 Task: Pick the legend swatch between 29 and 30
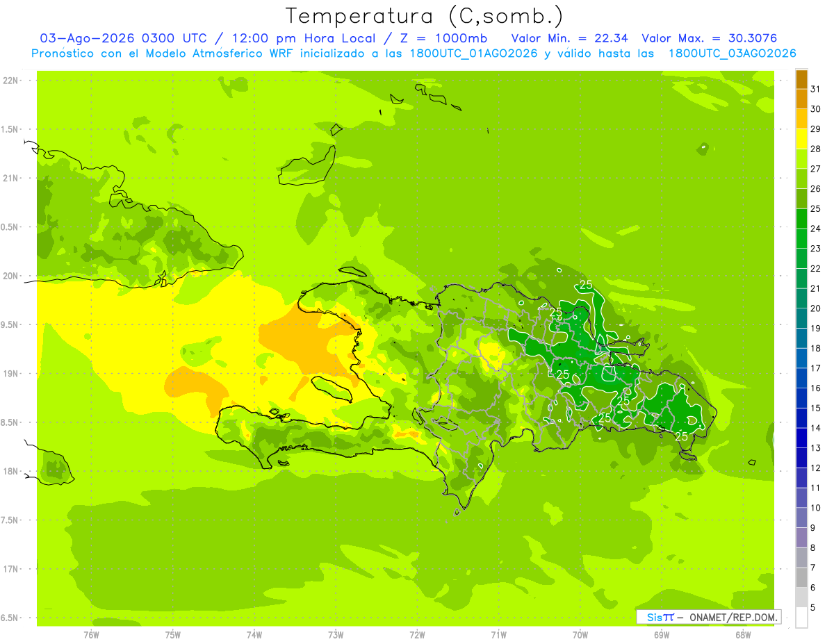coord(801,119)
